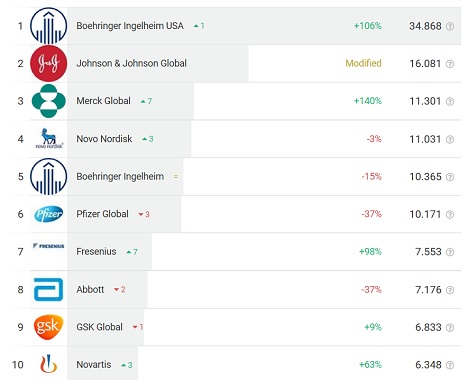Screen dimensions: 468x380
Task: Click the rank-five Boehringer Ingelheim logo
Action: pos(49,176)
